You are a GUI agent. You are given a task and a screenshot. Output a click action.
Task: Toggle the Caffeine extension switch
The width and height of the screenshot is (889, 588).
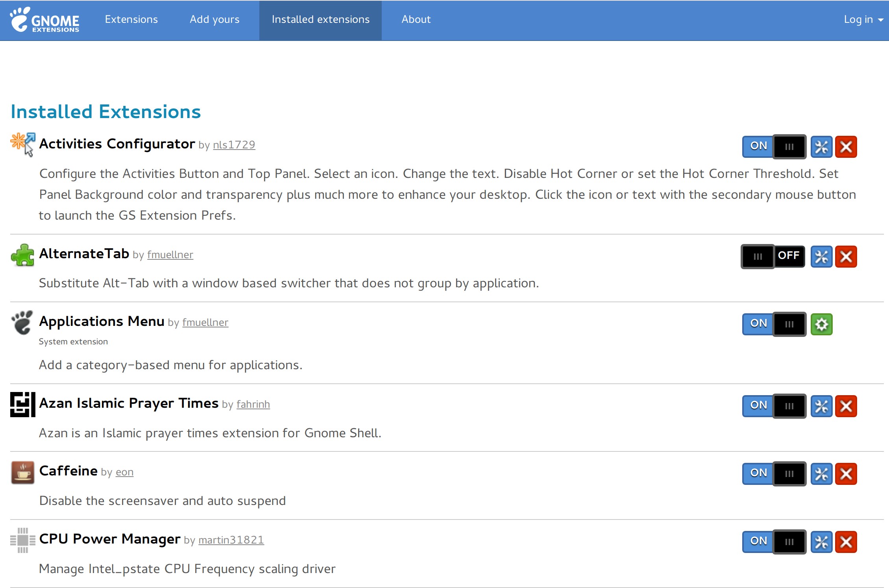click(774, 474)
